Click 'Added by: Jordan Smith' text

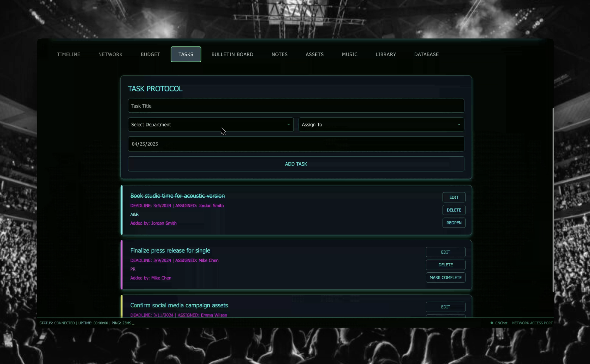[153, 223]
